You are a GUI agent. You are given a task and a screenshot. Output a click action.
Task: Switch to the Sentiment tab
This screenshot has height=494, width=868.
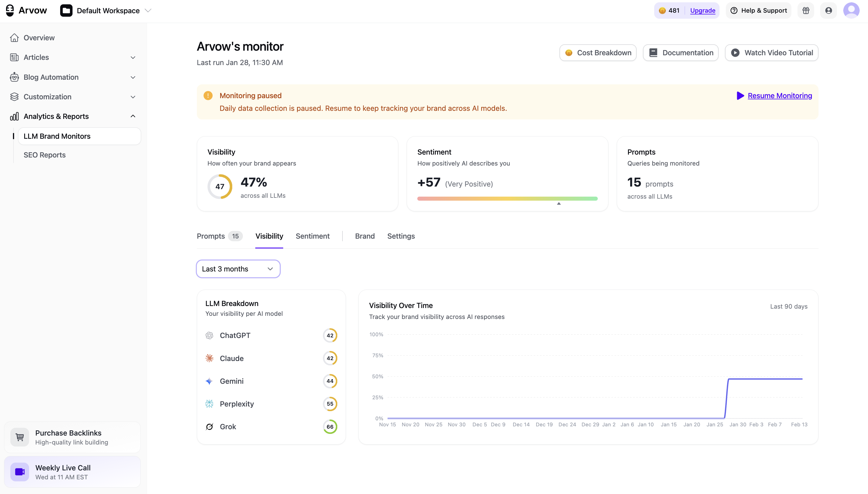point(312,236)
